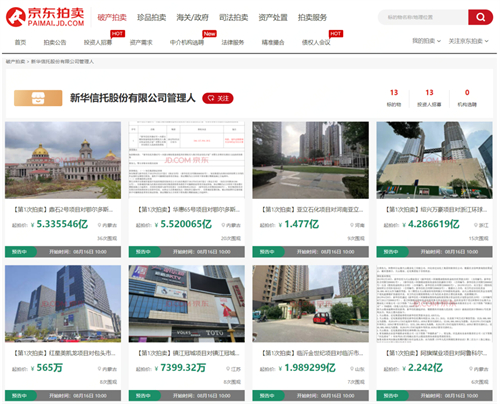Open the twin towers thumbnail for 4.286619亿 listing
The width and height of the screenshot is (500, 404).
point(434,160)
